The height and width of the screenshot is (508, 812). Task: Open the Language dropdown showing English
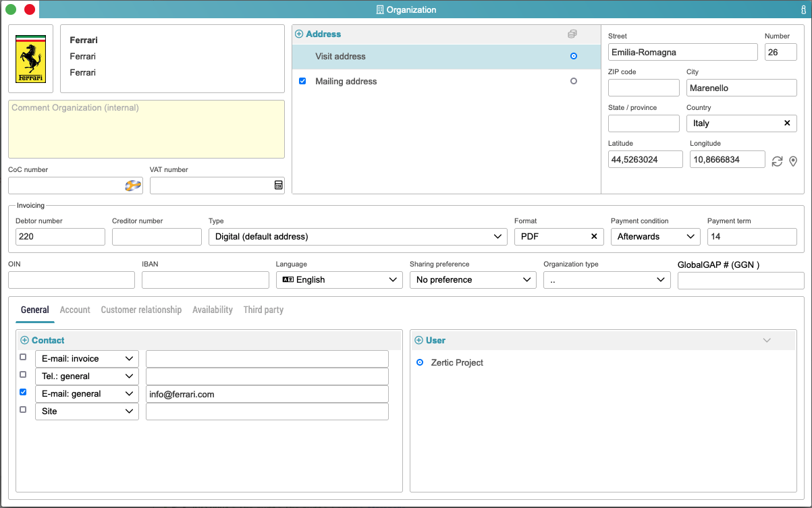click(339, 280)
